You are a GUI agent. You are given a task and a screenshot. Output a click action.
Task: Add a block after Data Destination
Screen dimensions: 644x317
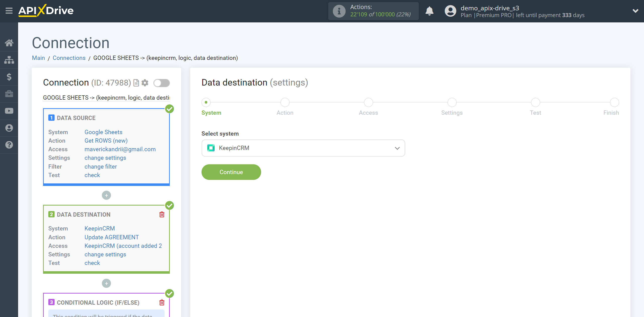(x=106, y=284)
